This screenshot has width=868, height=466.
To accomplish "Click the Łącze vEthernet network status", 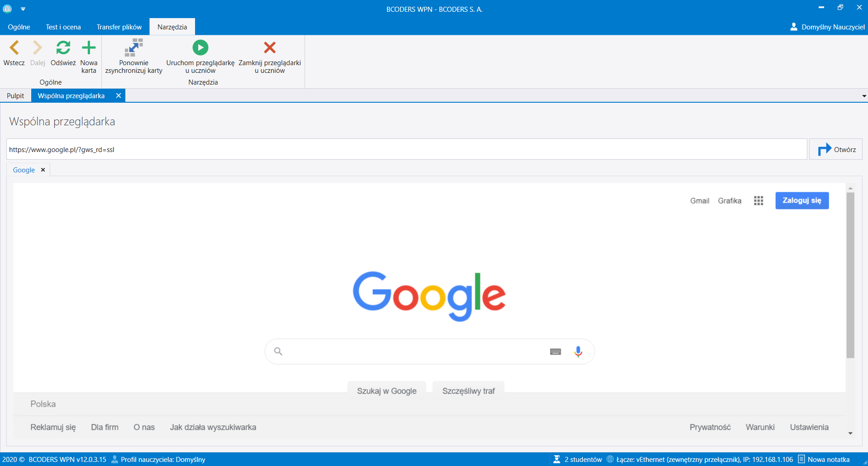I will point(700,459).
